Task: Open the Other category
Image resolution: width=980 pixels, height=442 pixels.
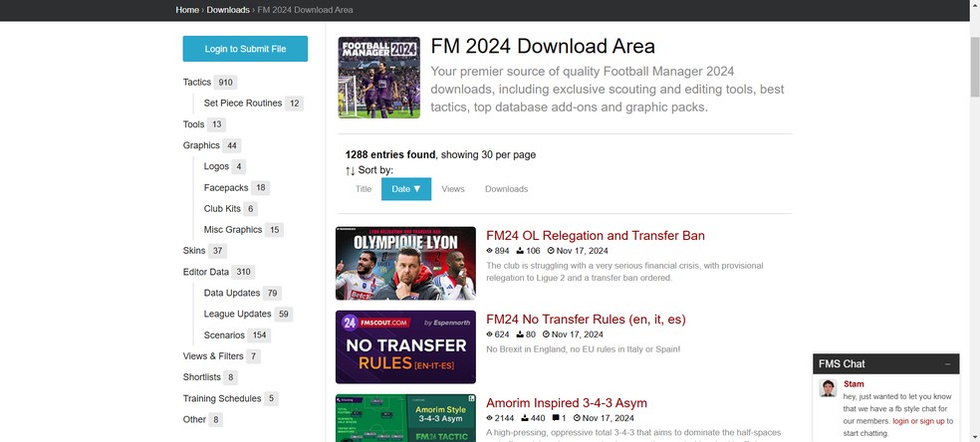Action: tap(194, 419)
